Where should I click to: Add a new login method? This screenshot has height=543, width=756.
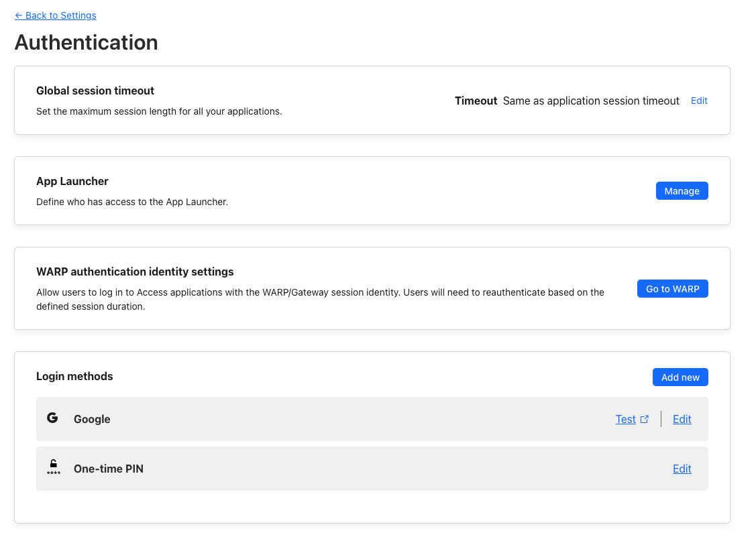(680, 377)
